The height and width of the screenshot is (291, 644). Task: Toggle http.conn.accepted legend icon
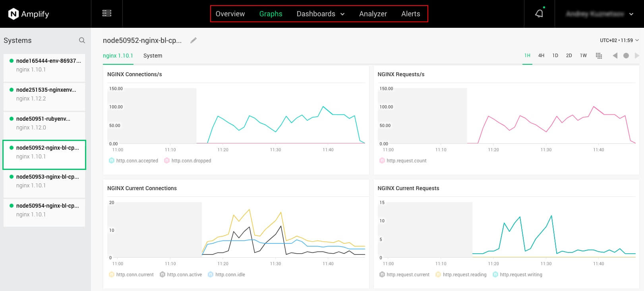point(112,160)
